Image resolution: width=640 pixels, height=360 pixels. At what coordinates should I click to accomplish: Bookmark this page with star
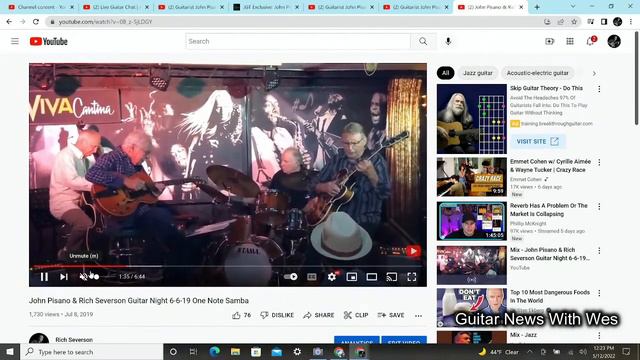tap(574, 22)
